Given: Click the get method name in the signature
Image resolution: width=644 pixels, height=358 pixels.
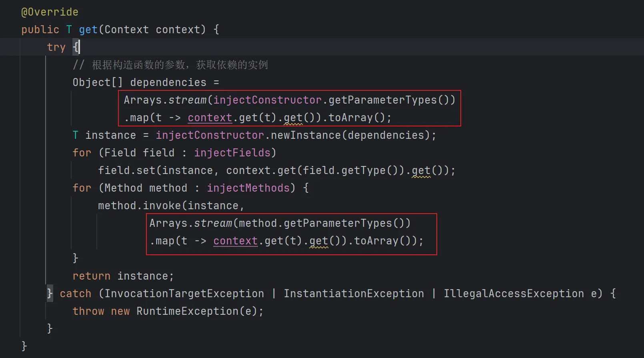Looking at the screenshot, I should point(88,30).
